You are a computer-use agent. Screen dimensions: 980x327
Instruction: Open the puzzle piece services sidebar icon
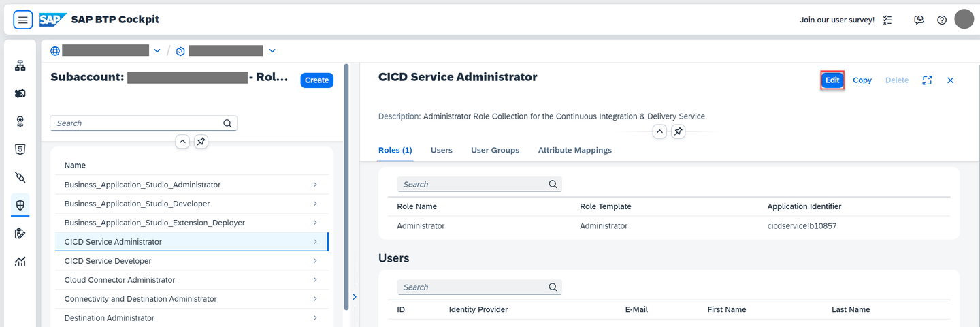(x=20, y=93)
